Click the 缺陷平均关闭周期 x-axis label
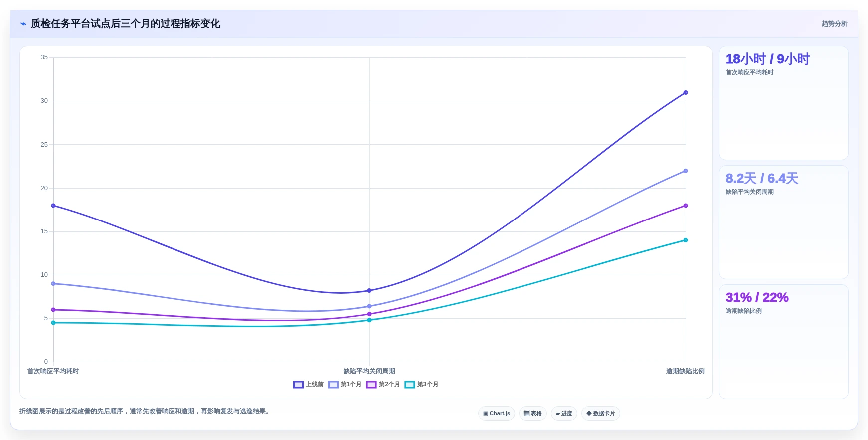868x440 pixels. [369, 371]
